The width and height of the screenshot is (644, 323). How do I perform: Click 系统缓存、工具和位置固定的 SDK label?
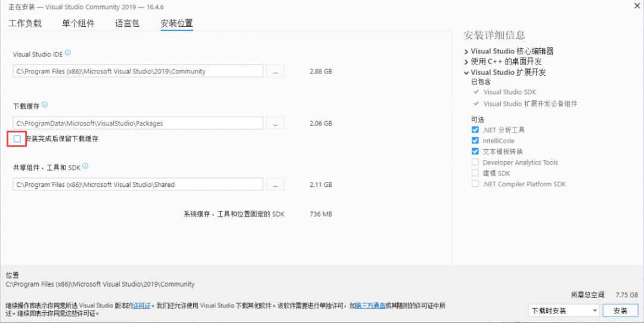(234, 214)
